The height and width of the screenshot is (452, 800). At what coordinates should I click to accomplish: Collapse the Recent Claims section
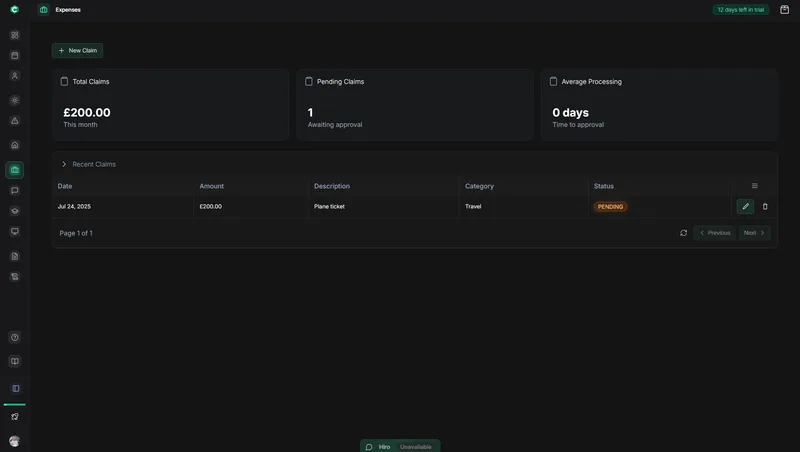point(64,164)
